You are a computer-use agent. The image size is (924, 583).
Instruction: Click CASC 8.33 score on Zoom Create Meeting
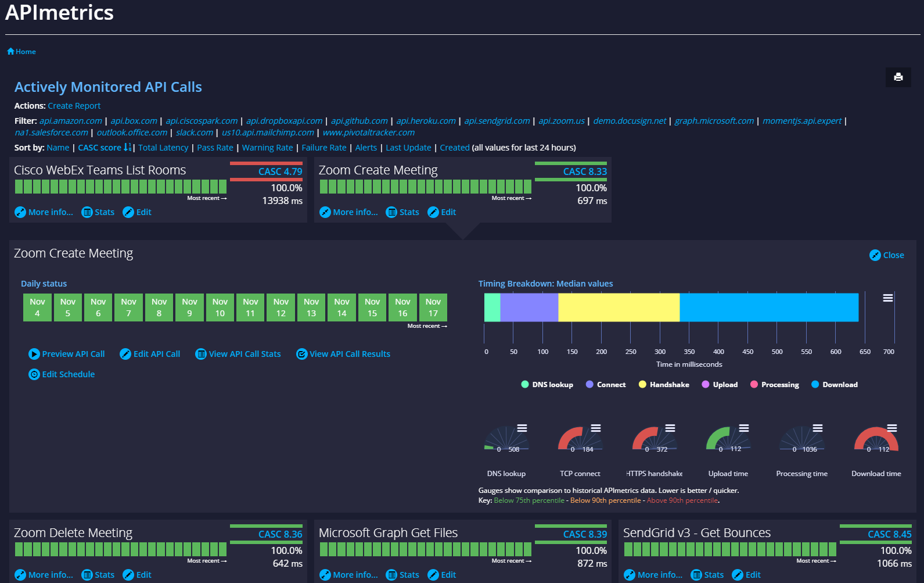585,171
